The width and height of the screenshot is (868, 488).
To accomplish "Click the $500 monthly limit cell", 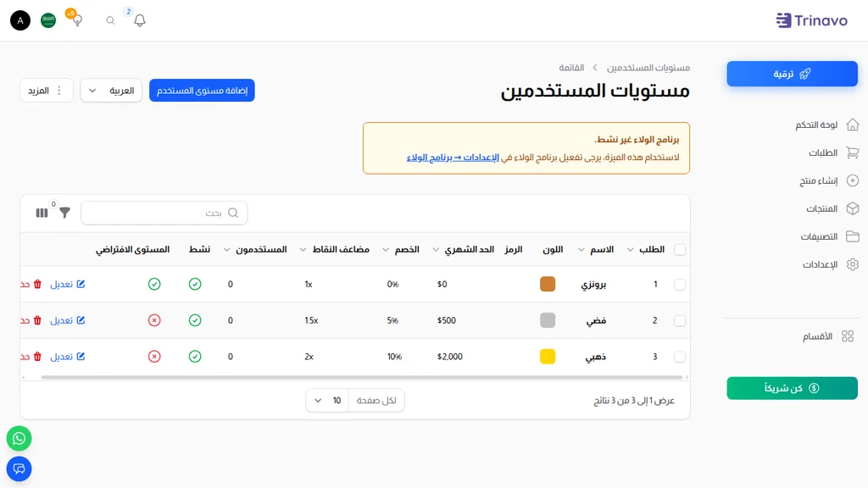I will pyautogui.click(x=447, y=320).
